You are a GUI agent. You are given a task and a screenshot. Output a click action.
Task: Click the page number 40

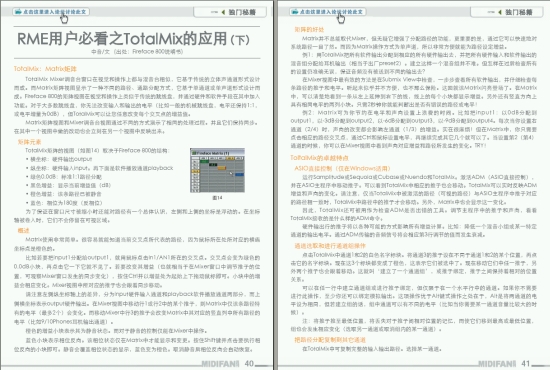[x=249, y=364]
